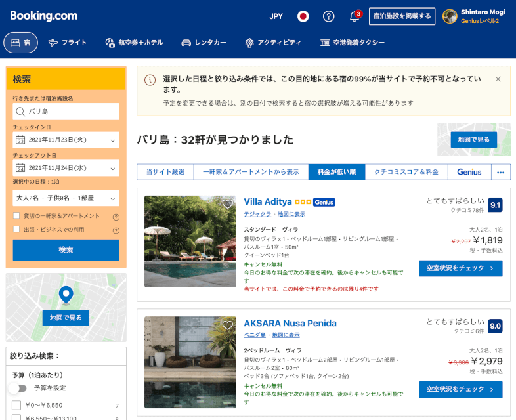This screenshot has height=420, width=516.
Task: Close the availability warning banner
Action: [x=498, y=79]
